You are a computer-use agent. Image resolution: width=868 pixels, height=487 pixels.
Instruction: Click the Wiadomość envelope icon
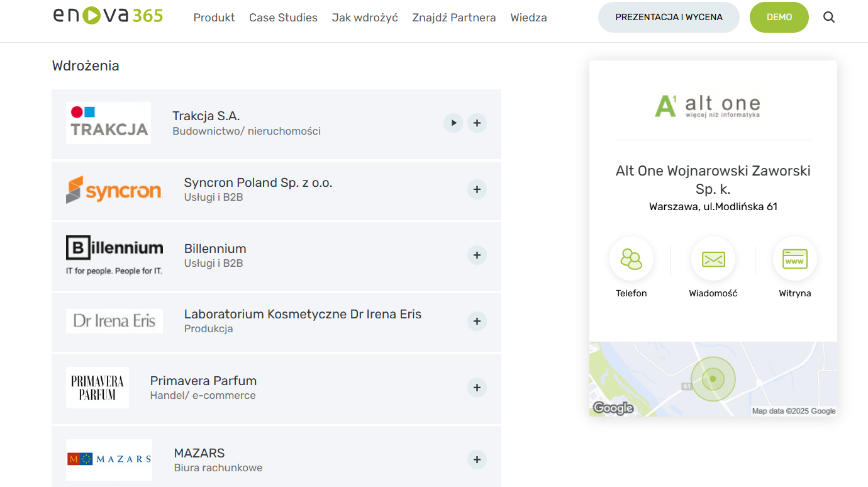coord(713,259)
